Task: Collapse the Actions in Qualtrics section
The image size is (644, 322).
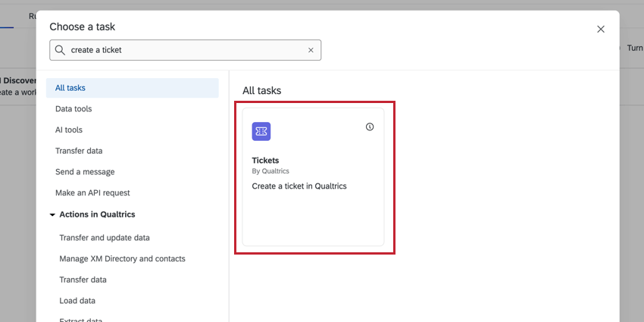Action: pos(52,215)
